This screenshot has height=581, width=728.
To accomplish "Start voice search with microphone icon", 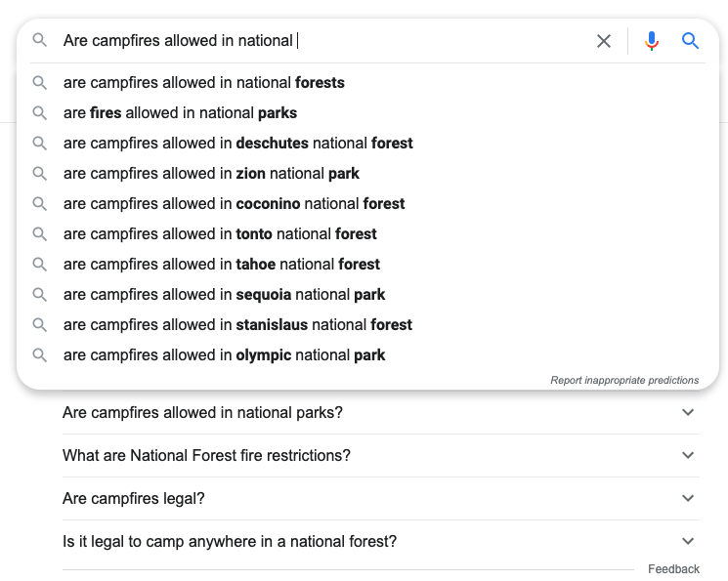I will [x=652, y=41].
